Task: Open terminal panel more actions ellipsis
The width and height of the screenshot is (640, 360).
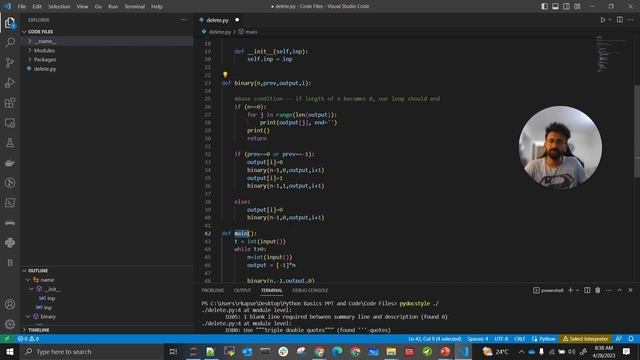Action: tap(609, 290)
